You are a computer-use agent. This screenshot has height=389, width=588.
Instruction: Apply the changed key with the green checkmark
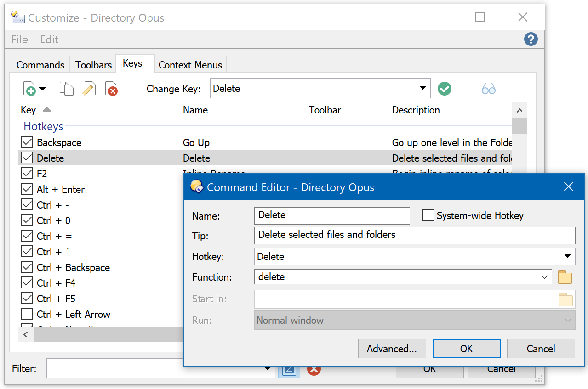pyautogui.click(x=445, y=89)
